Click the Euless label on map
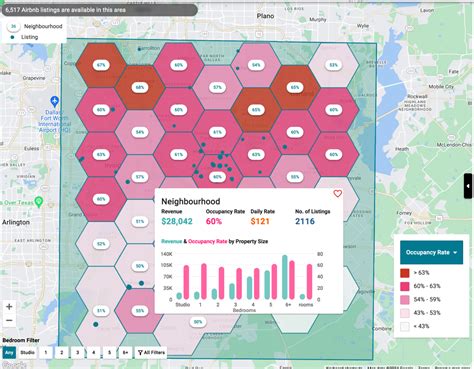This screenshot has width=474, height=369. pos(31,149)
